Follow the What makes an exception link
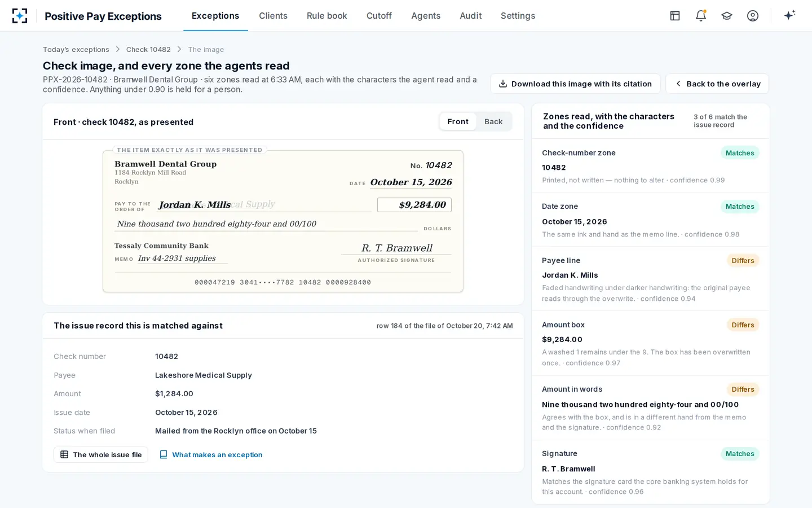 (211, 454)
